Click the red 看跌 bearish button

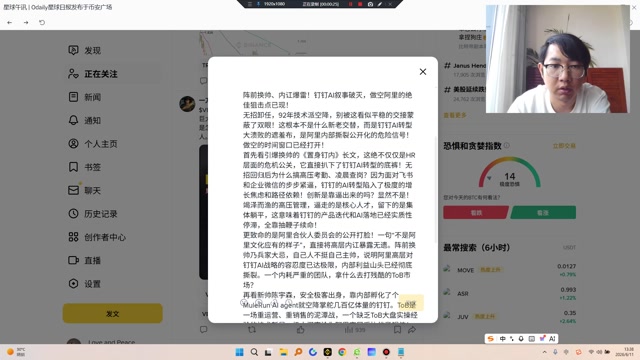coord(476,213)
